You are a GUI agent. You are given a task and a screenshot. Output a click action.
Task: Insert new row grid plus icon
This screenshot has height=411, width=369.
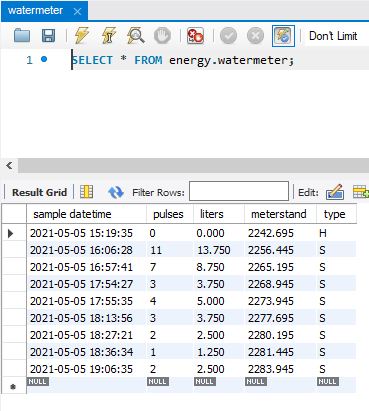click(361, 192)
